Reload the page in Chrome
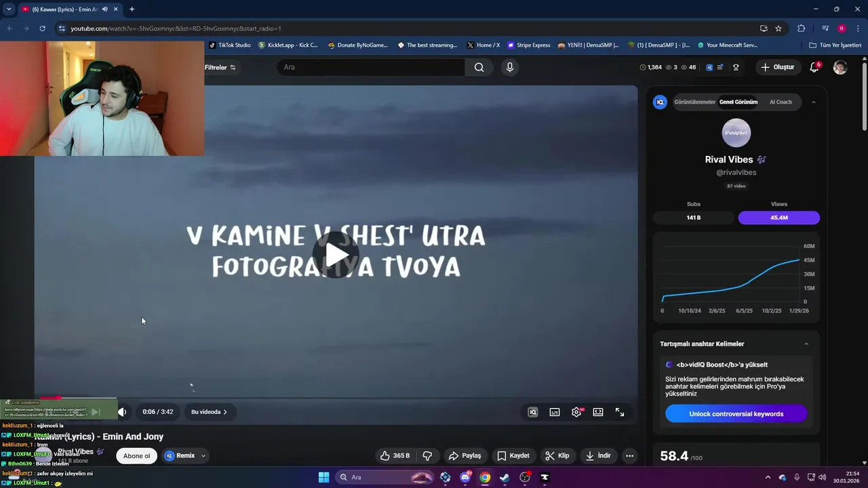Viewport: 868px width, 488px height. click(42, 28)
